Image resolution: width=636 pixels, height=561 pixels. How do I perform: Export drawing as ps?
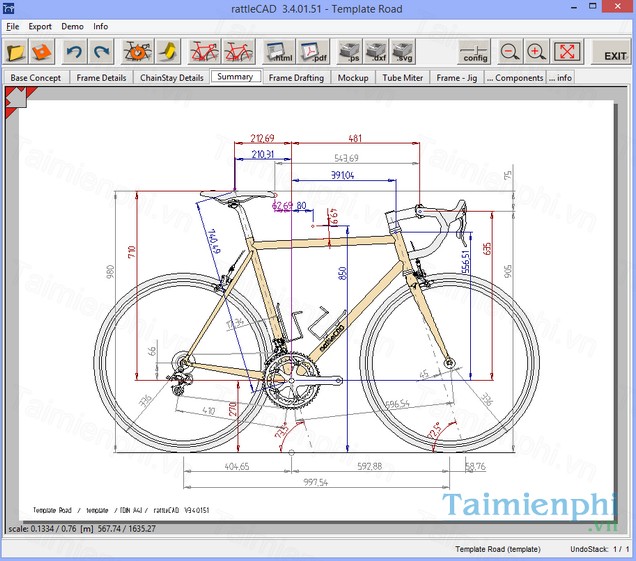click(x=349, y=51)
